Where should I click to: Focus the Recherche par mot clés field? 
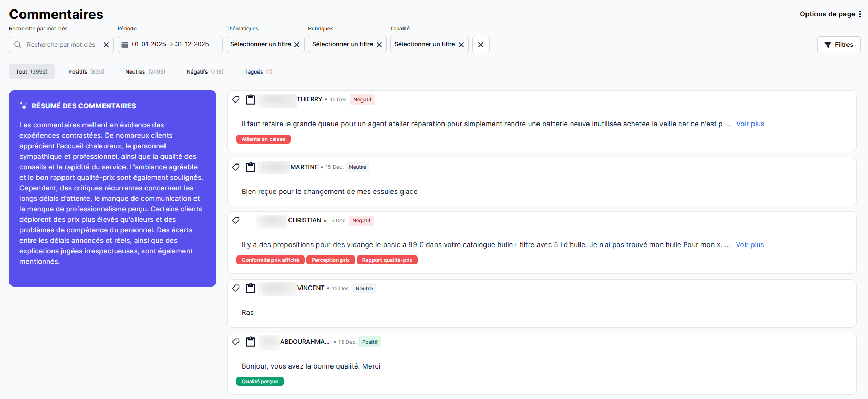click(x=61, y=45)
